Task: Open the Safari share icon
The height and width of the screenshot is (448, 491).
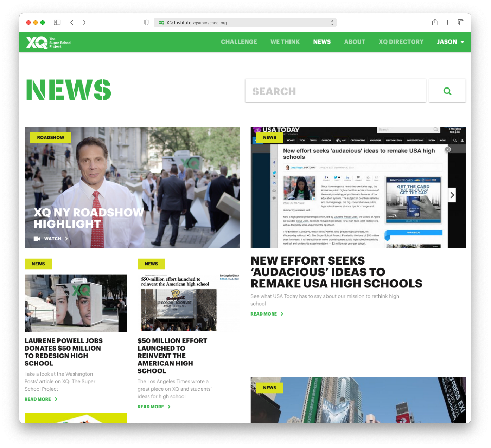Action: coord(435,22)
